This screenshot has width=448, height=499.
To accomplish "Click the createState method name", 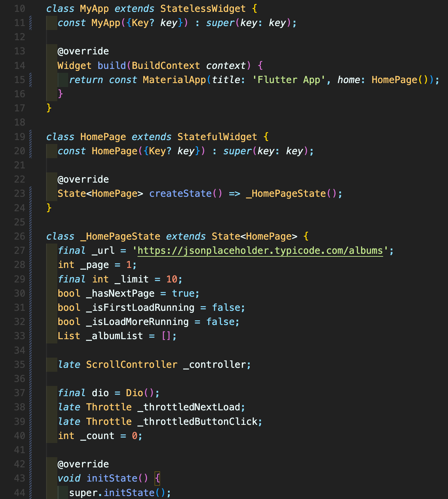I will pyautogui.click(x=180, y=193).
